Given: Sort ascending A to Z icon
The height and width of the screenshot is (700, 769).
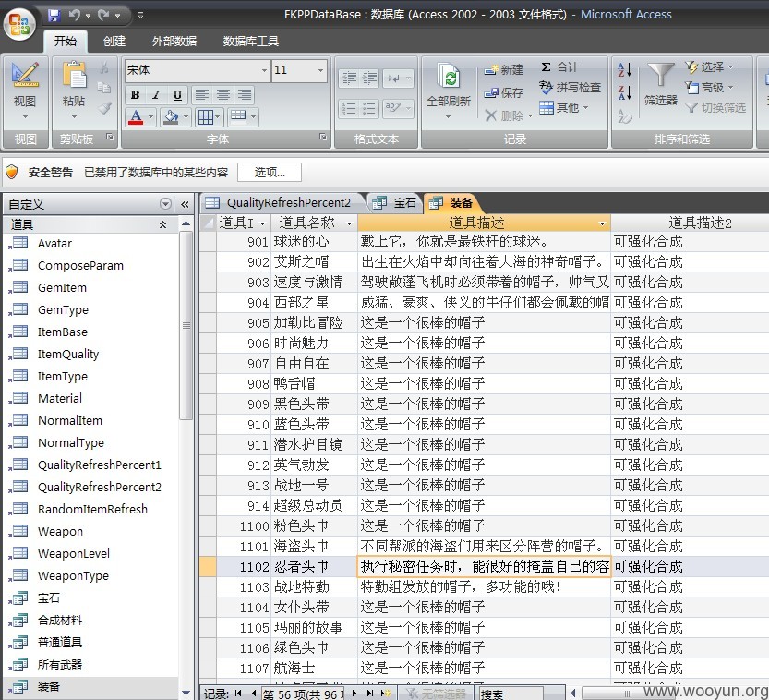Looking at the screenshot, I should coord(624,69).
